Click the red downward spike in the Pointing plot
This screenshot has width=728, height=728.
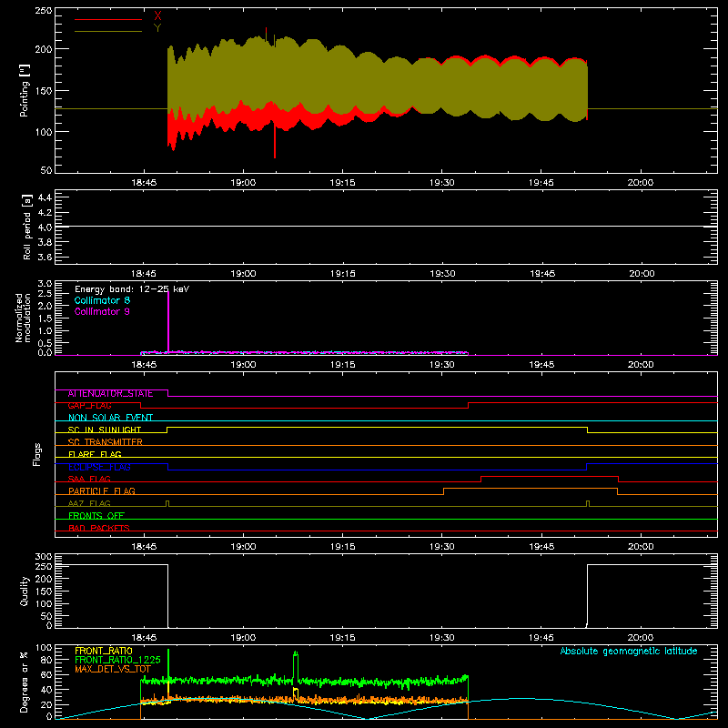[x=275, y=142]
